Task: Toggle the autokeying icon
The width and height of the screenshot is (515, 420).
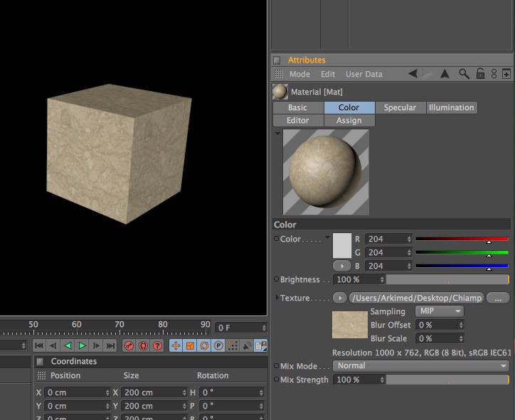Action: tap(144, 346)
